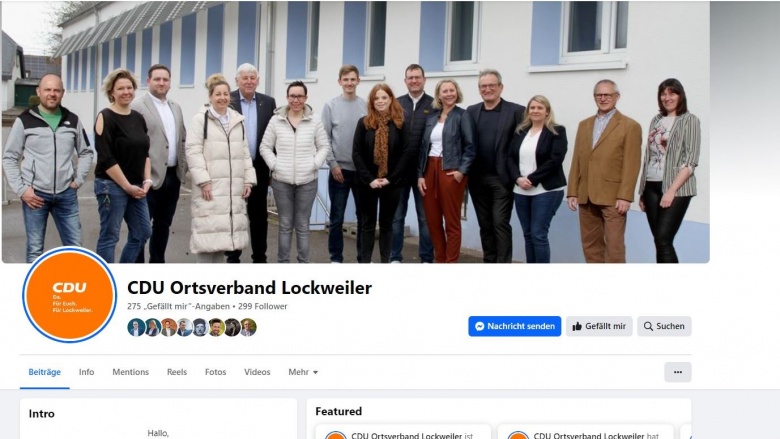Open the Info tab
Screen dimensions: 780x439
pyautogui.click(x=86, y=372)
